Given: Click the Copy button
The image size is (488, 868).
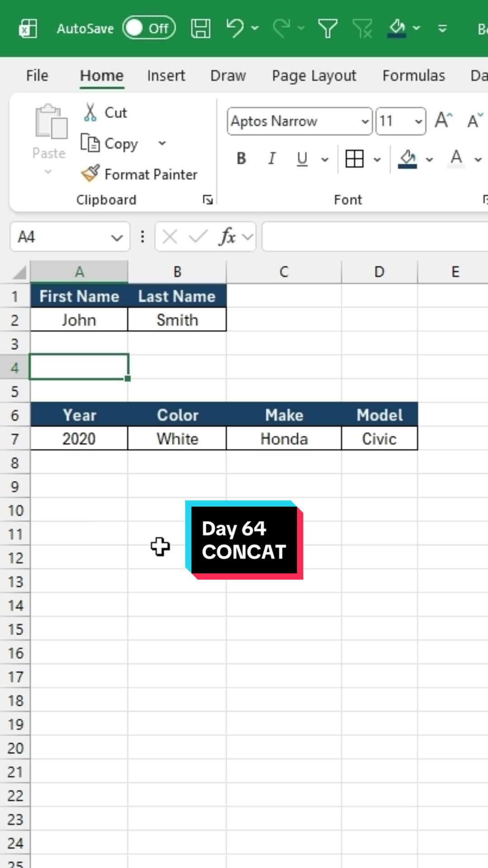Looking at the screenshot, I should click(109, 144).
